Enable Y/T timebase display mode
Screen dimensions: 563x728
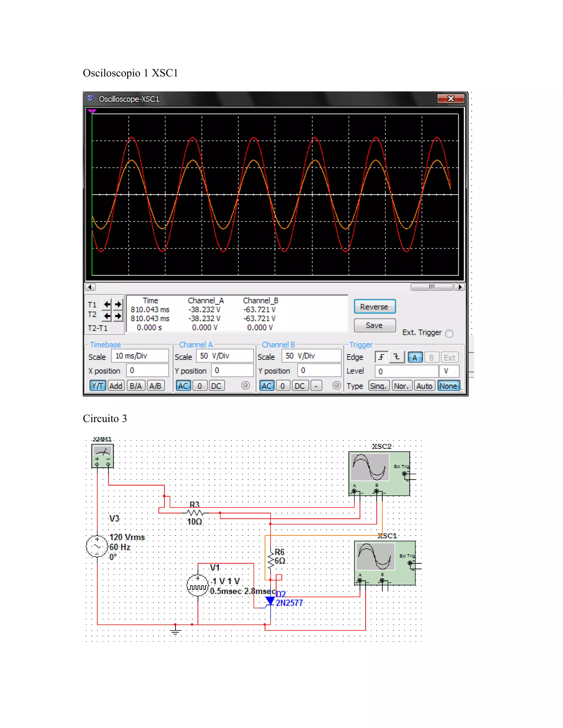pyautogui.click(x=97, y=386)
